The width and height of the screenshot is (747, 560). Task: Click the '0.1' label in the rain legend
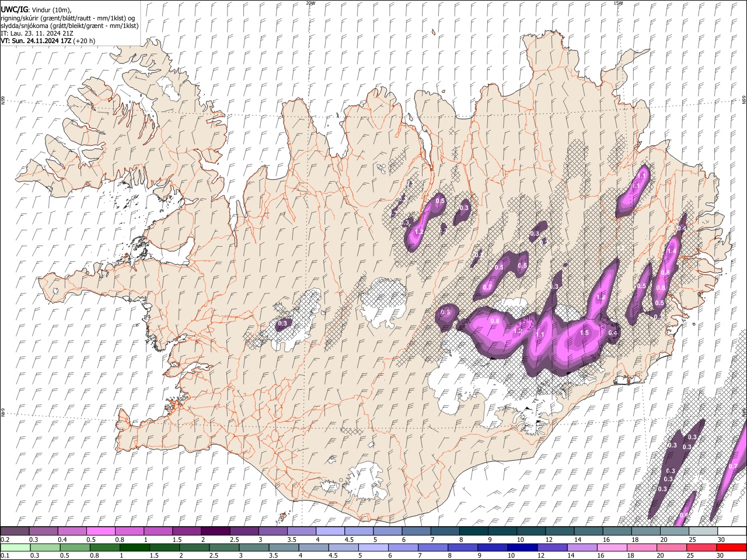pos(4,555)
